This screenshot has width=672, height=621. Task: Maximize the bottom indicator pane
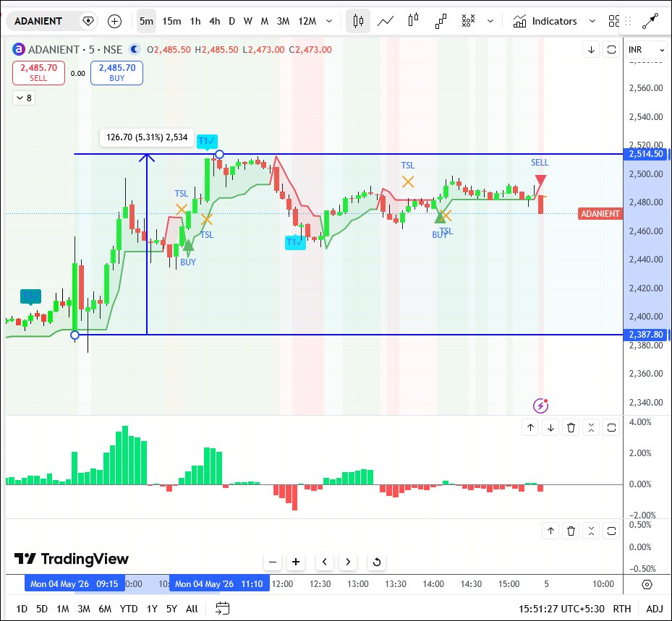(x=611, y=531)
